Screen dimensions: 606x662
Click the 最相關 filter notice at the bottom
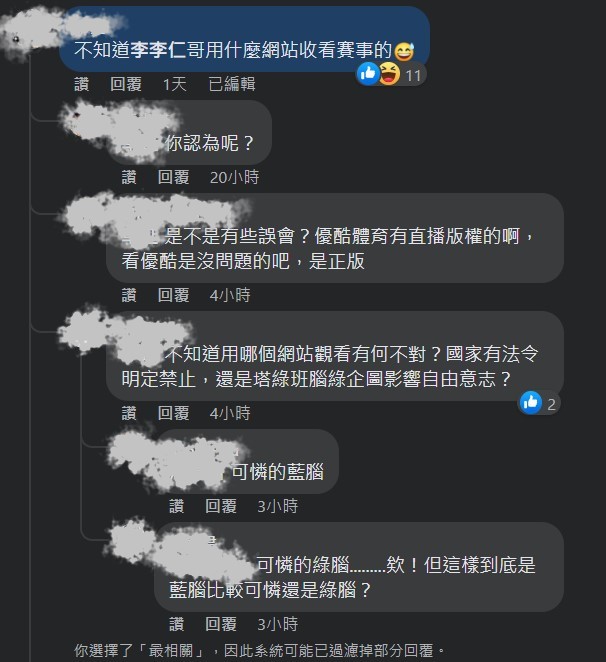tap(259, 650)
